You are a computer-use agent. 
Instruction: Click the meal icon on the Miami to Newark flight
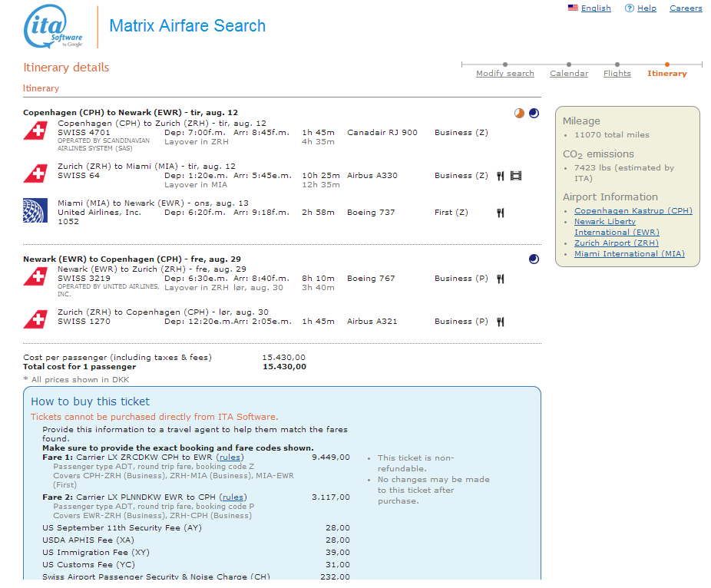(x=500, y=213)
